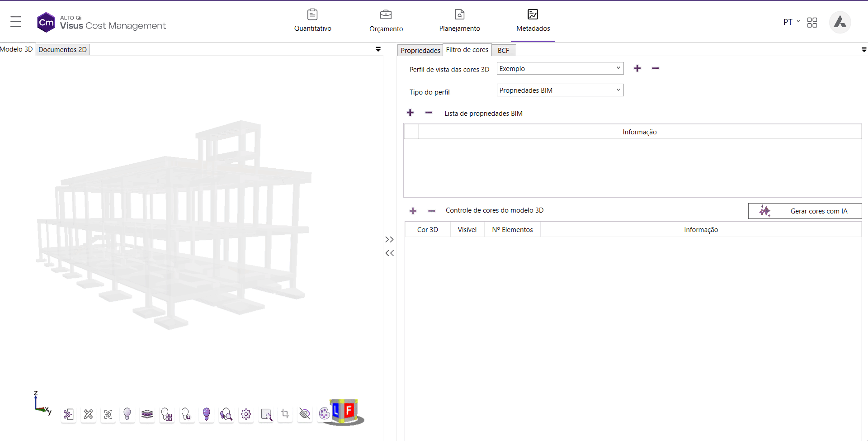Image resolution: width=868 pixels, height=441 pixels.
Task: Toggle hidden elements with crossed-eye icon
Action: (x=305, y=414)
